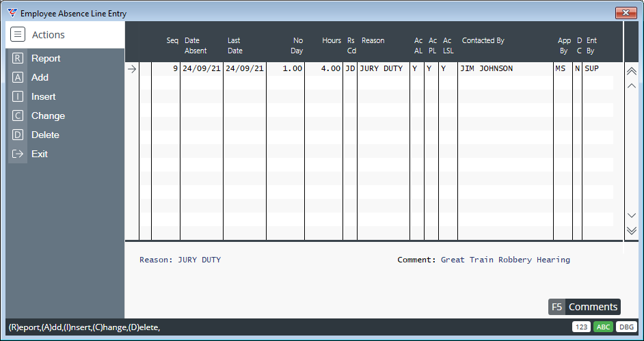
Task: Select the JIM JOHNSON contact cell
Action: click(x=506, y=69)
